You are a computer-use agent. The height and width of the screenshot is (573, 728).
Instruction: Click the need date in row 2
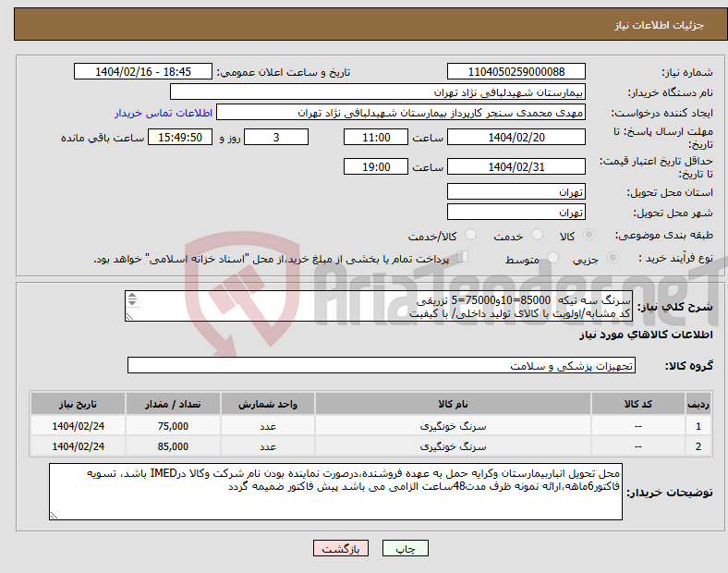tap(78, 446)
